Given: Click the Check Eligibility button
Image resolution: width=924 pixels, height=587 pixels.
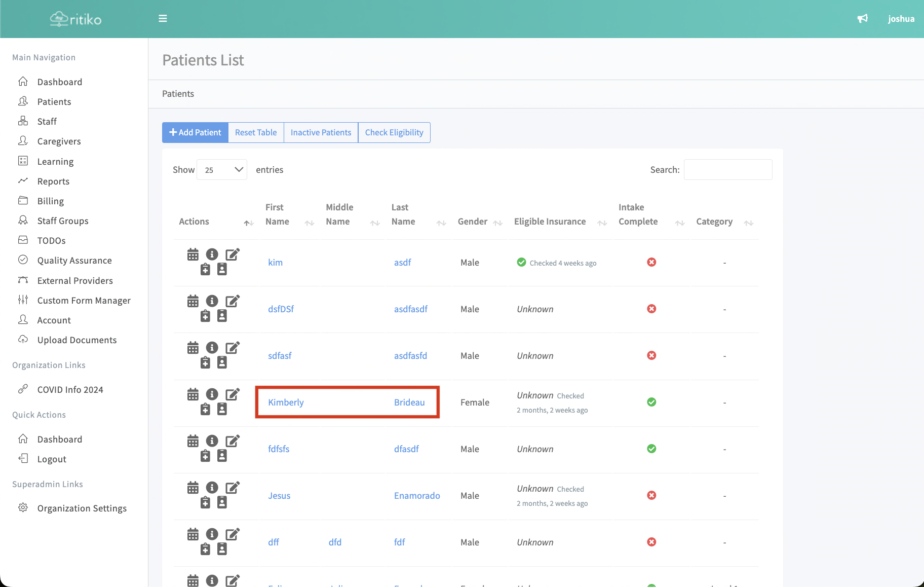Looking at the screenshot, I should click(394, 132).
